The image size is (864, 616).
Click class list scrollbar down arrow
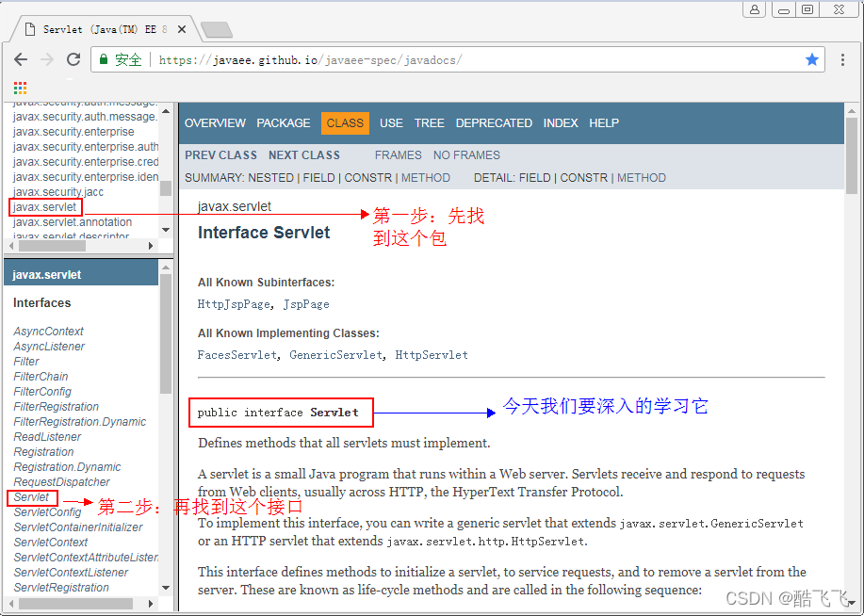pos(165,588)
